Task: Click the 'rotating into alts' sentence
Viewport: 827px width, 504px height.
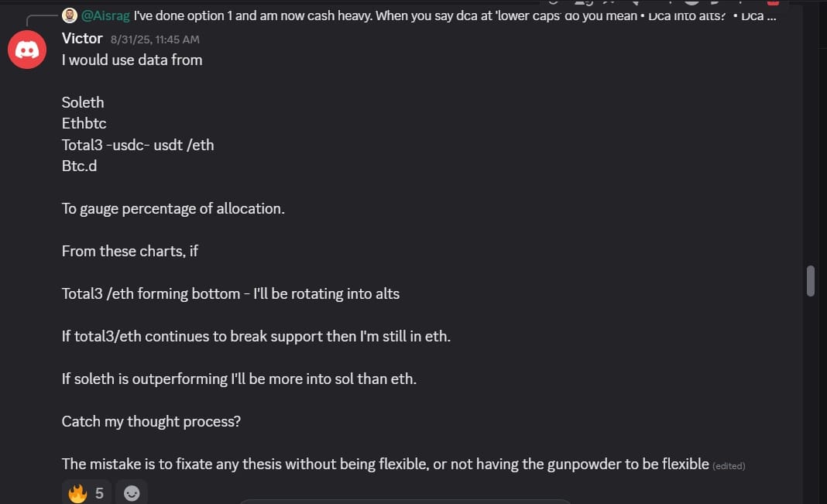Action: [231, 293]
